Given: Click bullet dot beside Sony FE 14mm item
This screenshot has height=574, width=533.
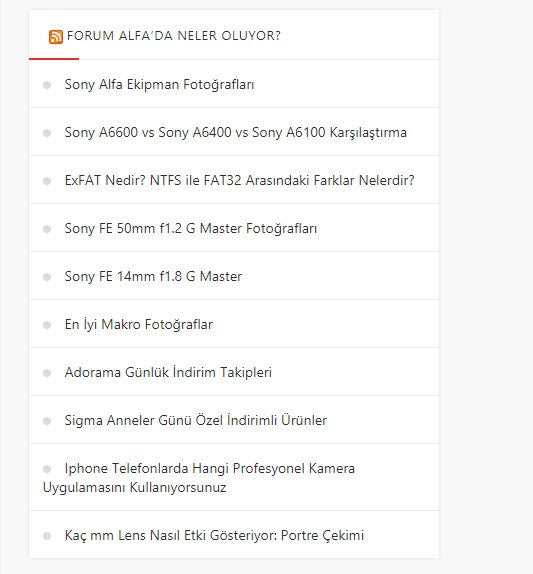Looking at the screenshot, I should pyautogui.click(x=47, y=277).
